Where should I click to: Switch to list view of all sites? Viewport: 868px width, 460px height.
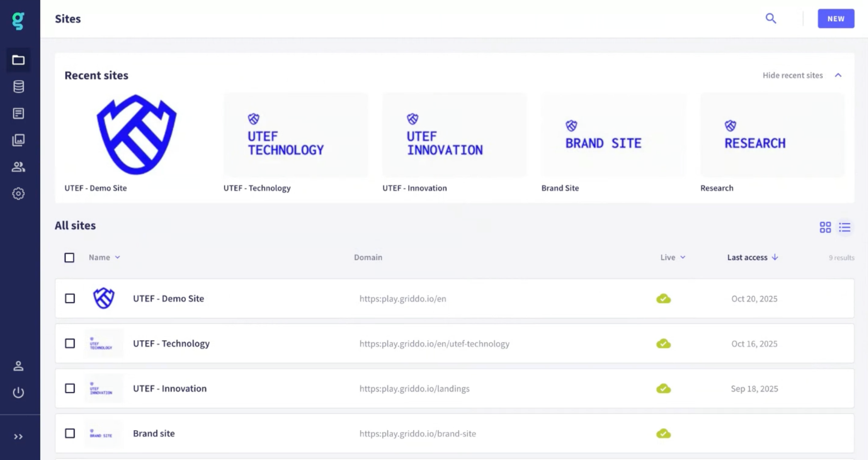[845, 227]
